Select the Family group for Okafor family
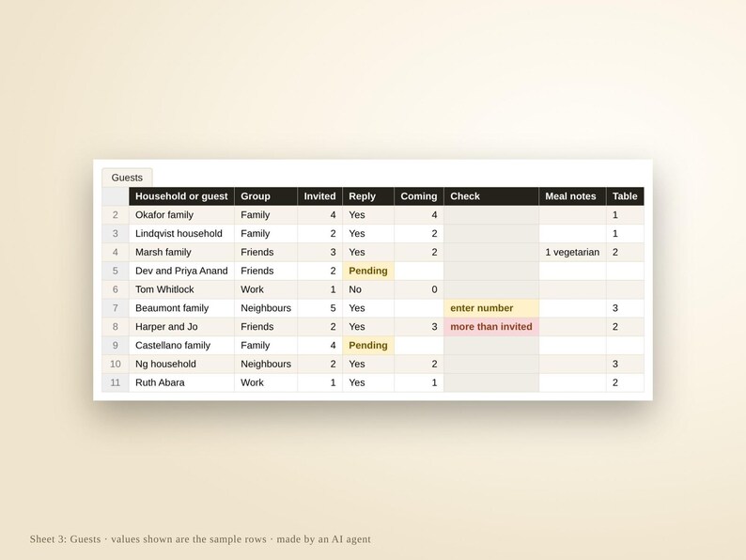The image size is (746, 560). tap(266, 215)
